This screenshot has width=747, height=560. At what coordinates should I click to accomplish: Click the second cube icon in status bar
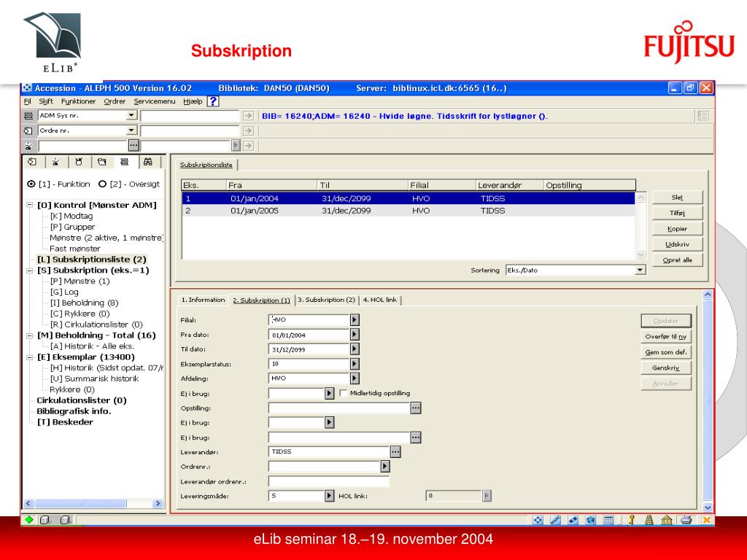tap(65, 519)
